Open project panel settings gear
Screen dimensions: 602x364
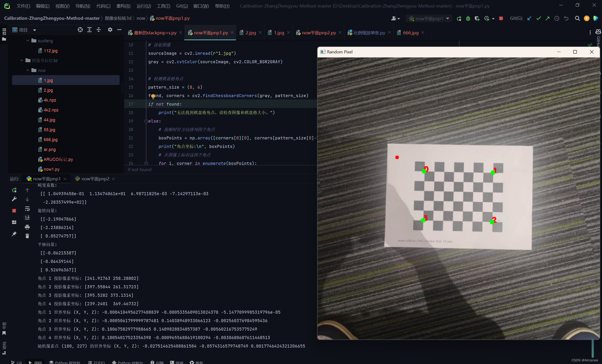110,30
